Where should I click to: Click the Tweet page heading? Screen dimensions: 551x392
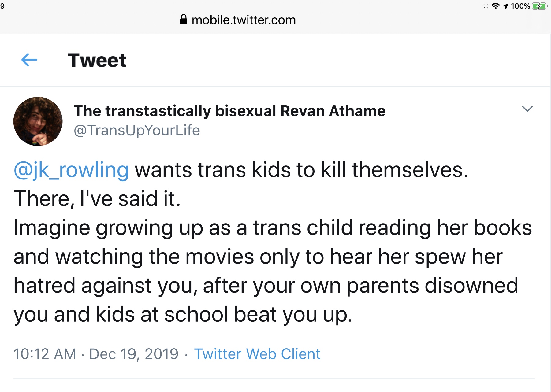point(97,60)
